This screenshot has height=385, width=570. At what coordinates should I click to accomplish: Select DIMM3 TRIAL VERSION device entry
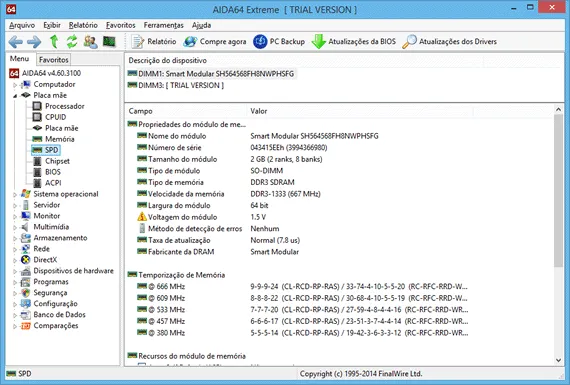point(176,85)
